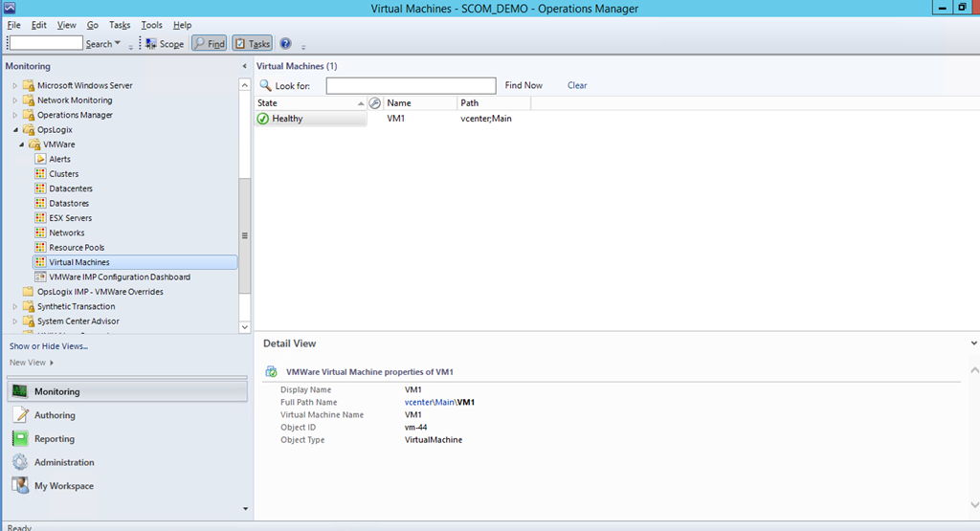The image size is (980, 531).
Task: Open the Tools menu
Action: pos(151,25)
